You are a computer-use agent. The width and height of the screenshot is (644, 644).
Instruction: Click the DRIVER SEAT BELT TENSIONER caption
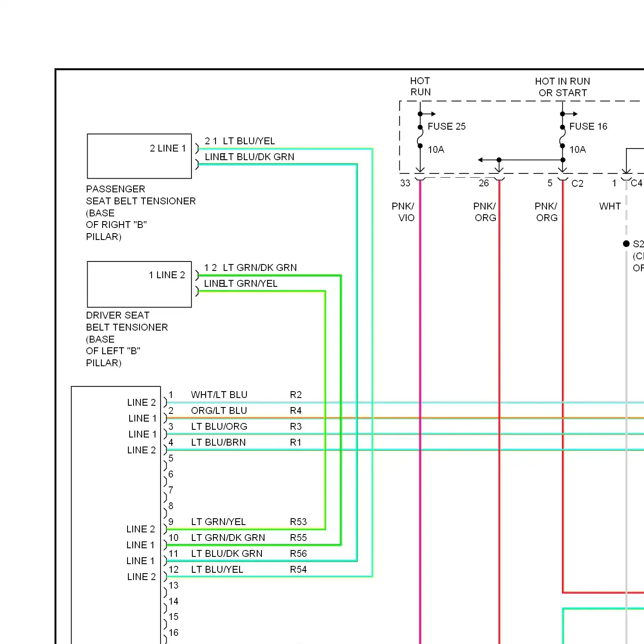[127, 339]
